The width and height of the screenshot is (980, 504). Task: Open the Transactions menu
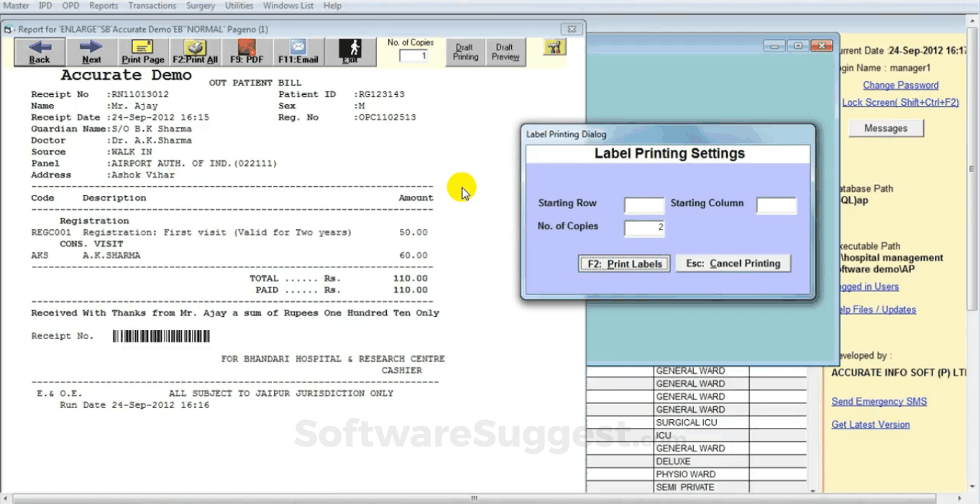(152, 5)
